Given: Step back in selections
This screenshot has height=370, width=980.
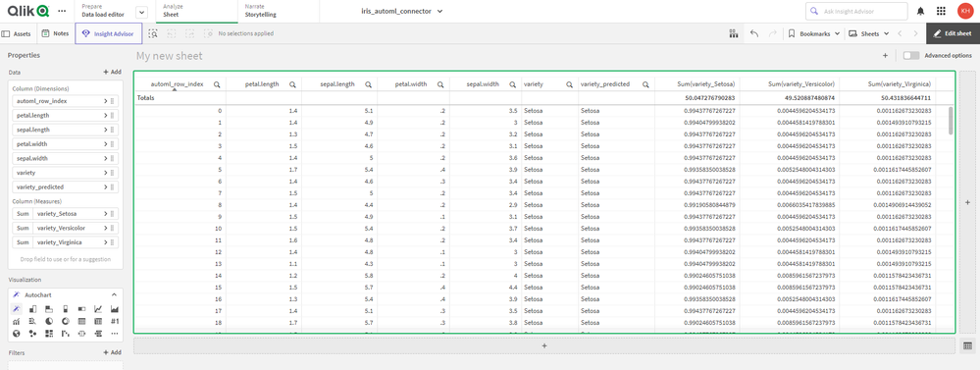Looking at the screenshot, I should point(172,33).
